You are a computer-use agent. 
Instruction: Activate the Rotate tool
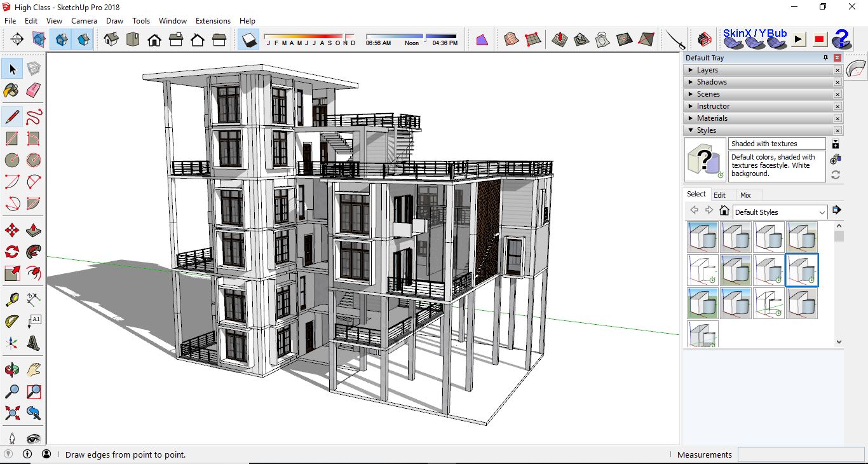point(12,252)
